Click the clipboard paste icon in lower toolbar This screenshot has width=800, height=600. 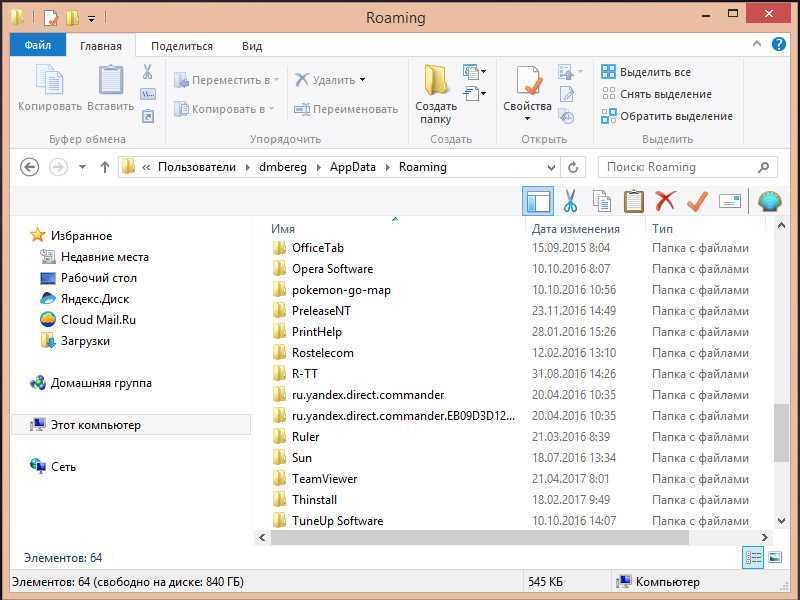coord(633,201)
